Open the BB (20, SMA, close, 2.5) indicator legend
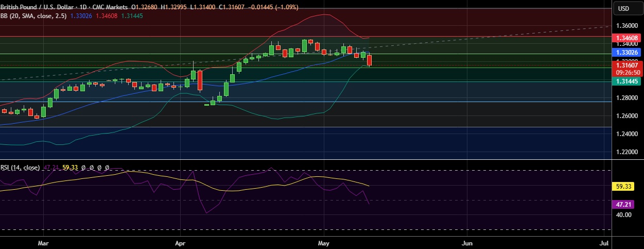 click(33, 16)
